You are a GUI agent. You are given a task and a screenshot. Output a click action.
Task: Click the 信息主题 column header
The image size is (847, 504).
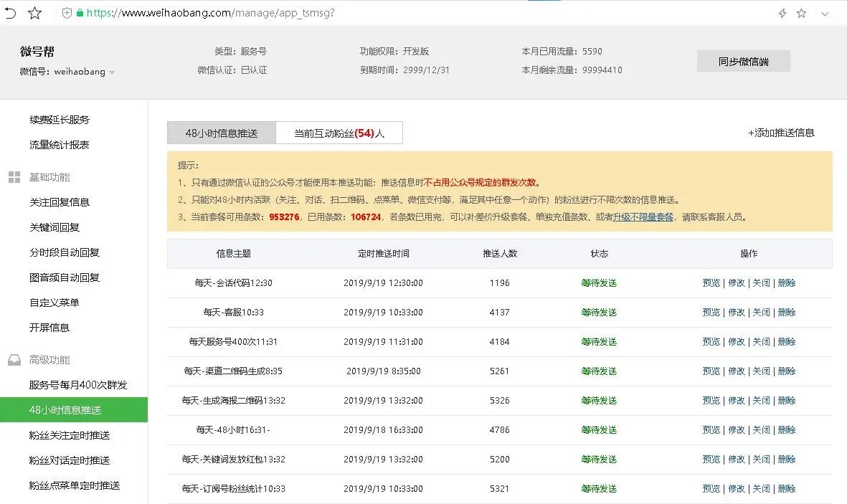tap(233, 253)
